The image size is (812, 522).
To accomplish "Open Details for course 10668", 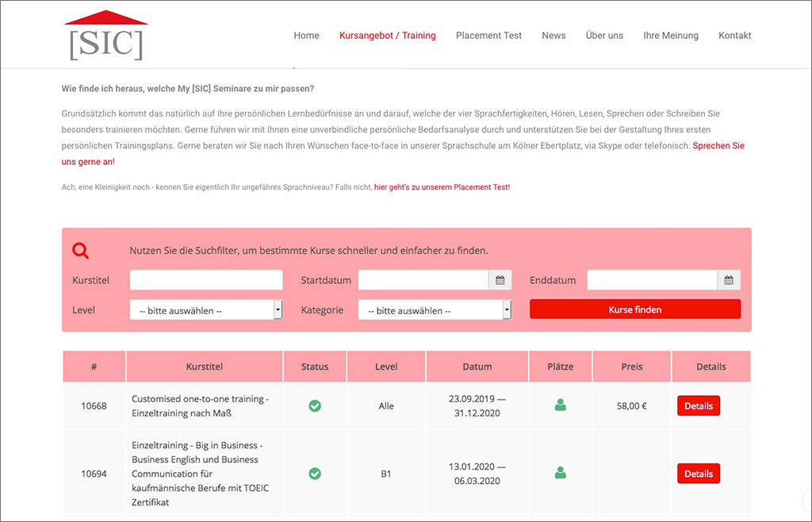I will click(699, 406).
